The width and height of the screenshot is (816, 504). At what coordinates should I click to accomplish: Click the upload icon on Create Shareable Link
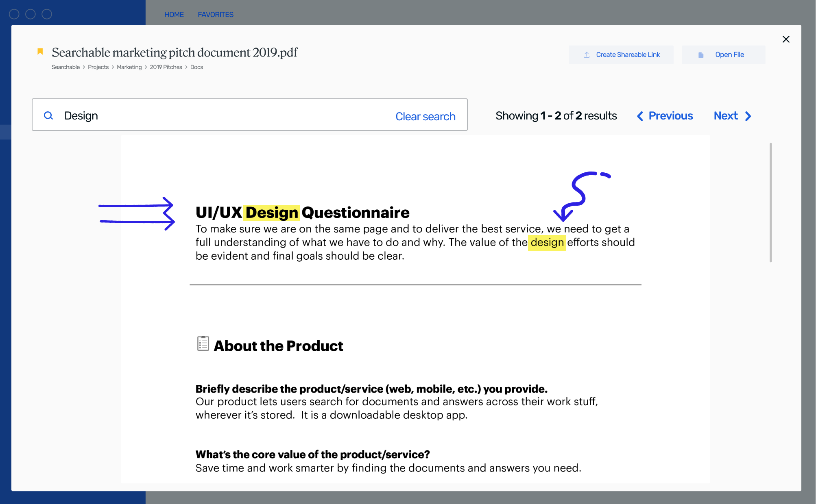tap(587, 55)
